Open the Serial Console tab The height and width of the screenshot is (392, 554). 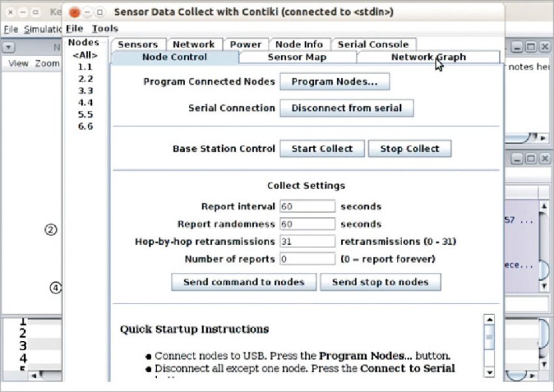[x=373, y=44]
